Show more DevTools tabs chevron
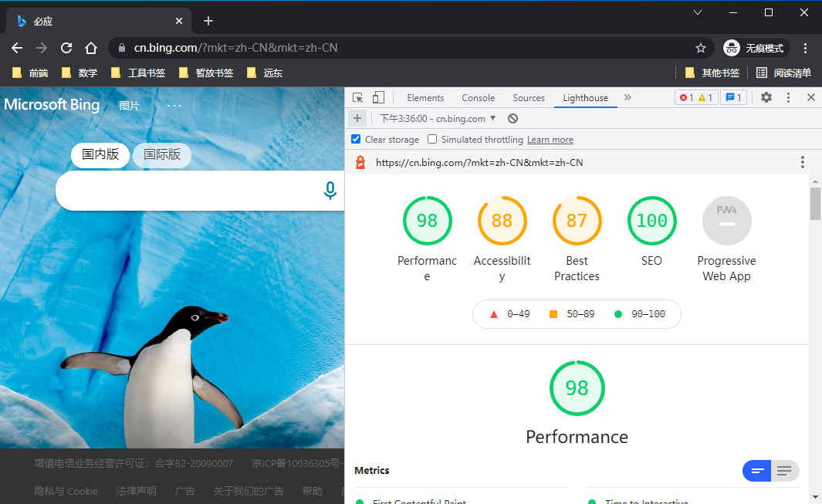 click(x=627, y=97)
